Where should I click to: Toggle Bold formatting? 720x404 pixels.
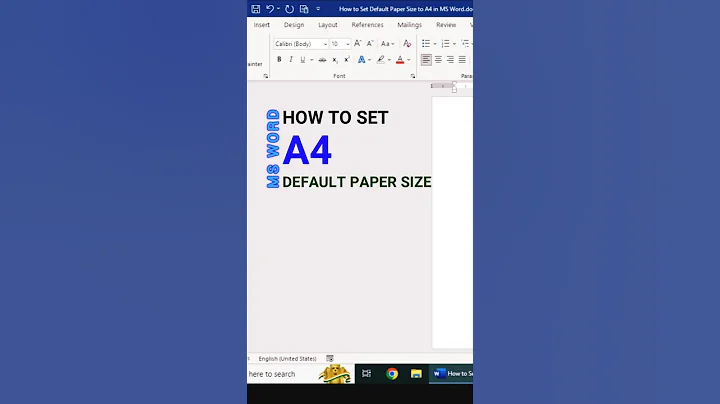point(279,59)
